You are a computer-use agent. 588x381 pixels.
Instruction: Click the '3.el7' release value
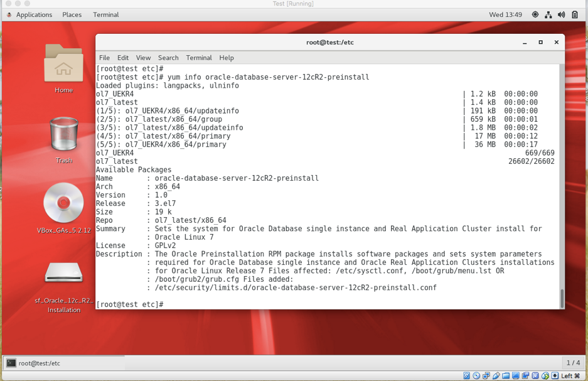point(166,203)
